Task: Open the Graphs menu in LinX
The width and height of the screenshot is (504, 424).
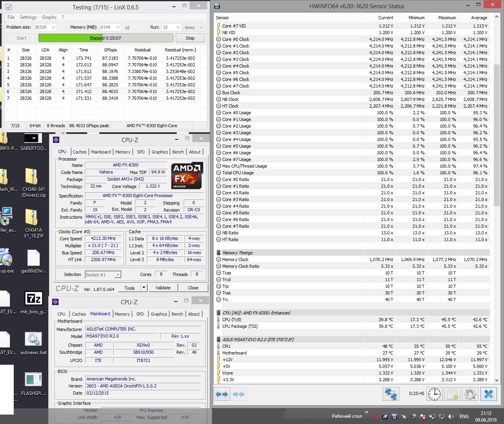Action: pyautogui.click(x=49, y=17)
